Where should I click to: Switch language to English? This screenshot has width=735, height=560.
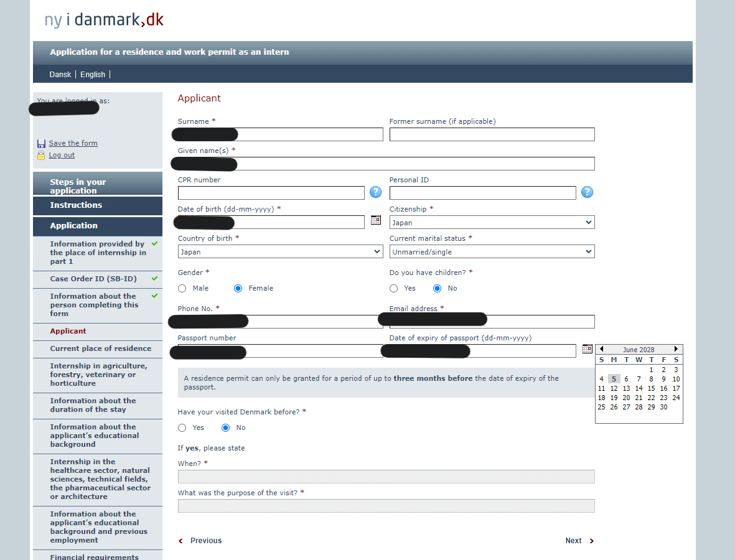point(93,75)
